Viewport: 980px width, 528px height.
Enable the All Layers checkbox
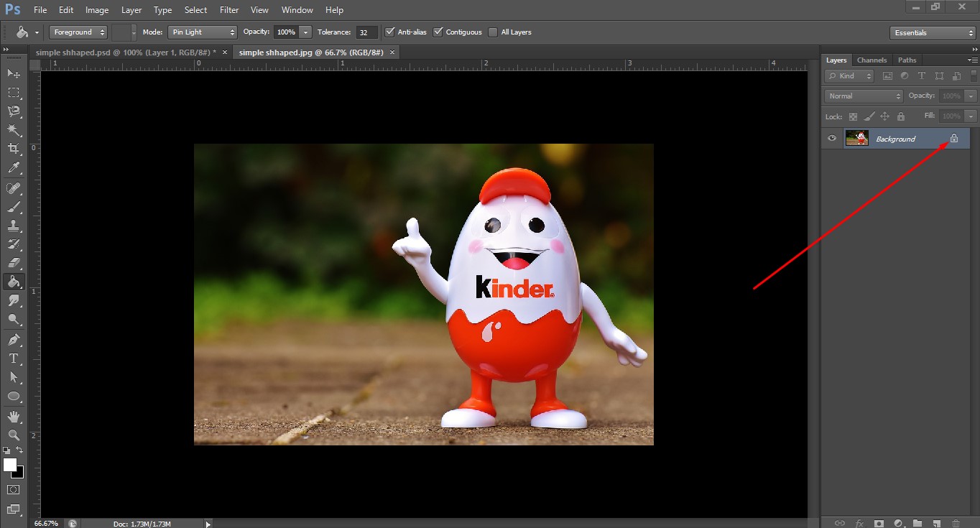coord(493,32)
